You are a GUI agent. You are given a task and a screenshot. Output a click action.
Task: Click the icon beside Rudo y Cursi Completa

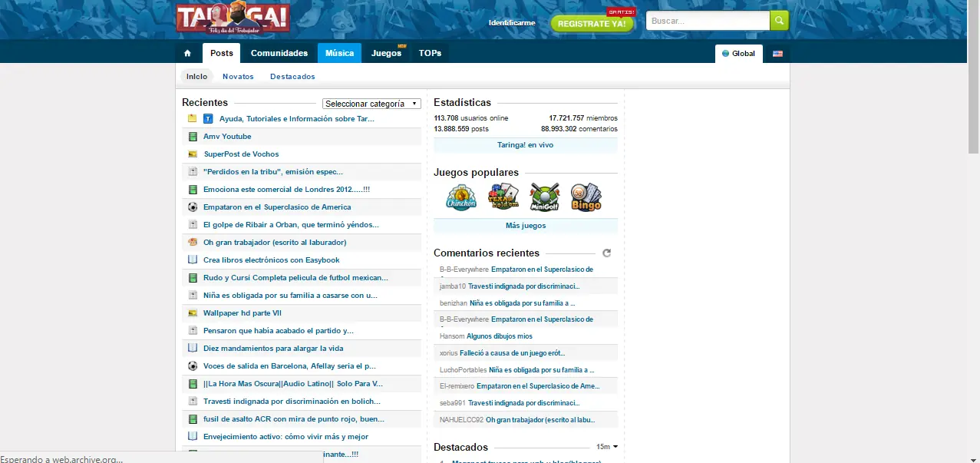click(x=193, y=278)
